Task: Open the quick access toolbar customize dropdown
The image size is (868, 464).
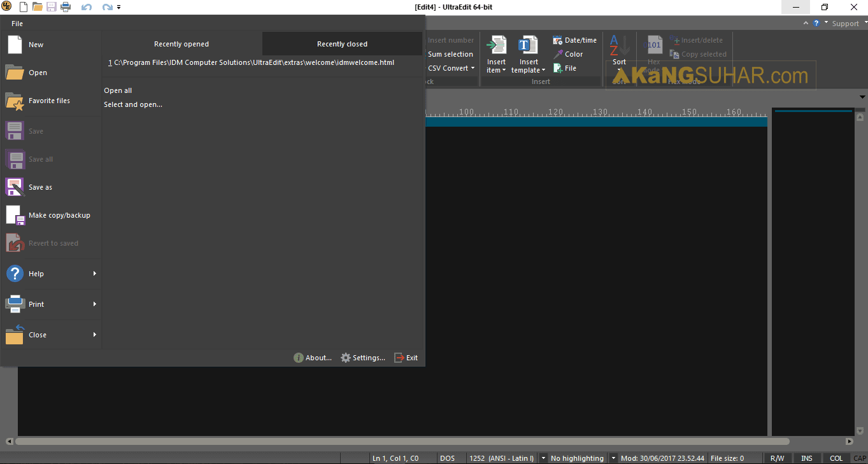Action: pyautogui.click(x=119, y=8)
